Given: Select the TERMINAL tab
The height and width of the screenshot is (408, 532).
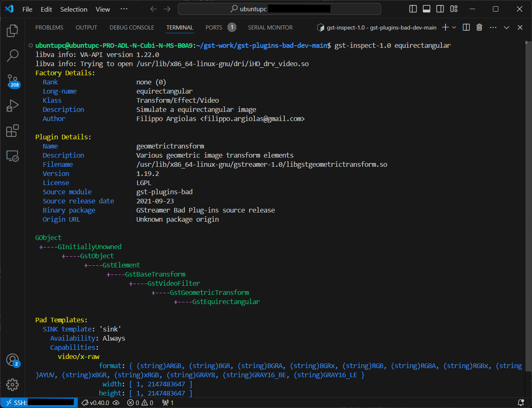Looking at the screenshot, I should click(x=180, y=27).
